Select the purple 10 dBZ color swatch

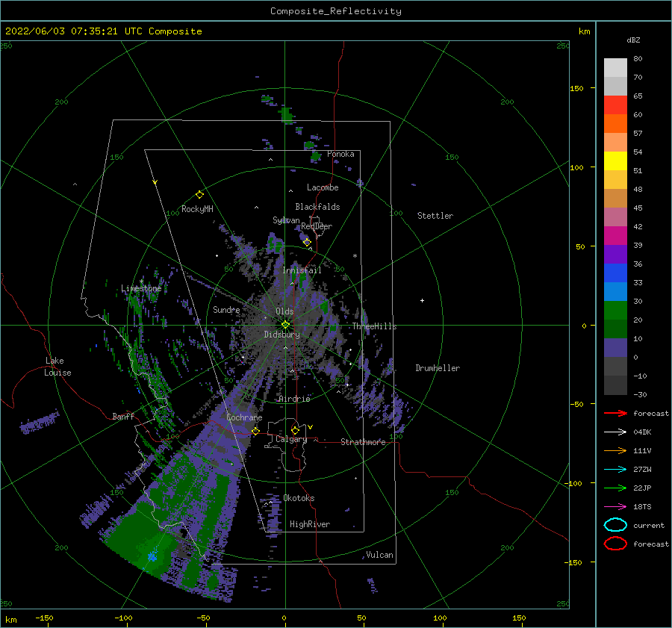[x=615, y=347]
